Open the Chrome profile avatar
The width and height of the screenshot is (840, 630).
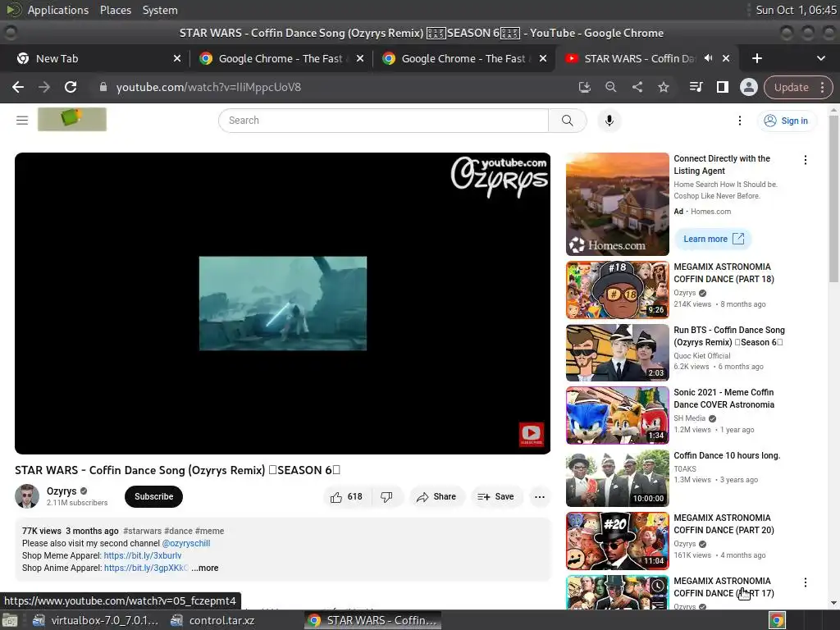tap(748, 87)
